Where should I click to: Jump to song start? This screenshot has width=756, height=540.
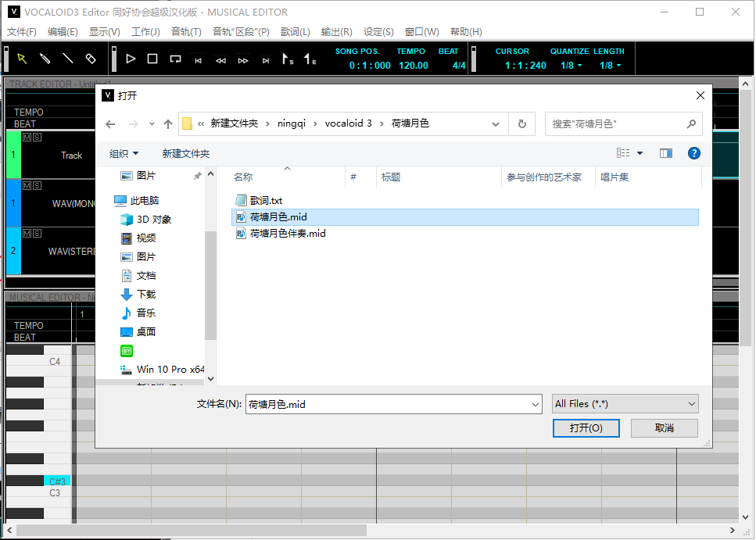pos(198,61)
